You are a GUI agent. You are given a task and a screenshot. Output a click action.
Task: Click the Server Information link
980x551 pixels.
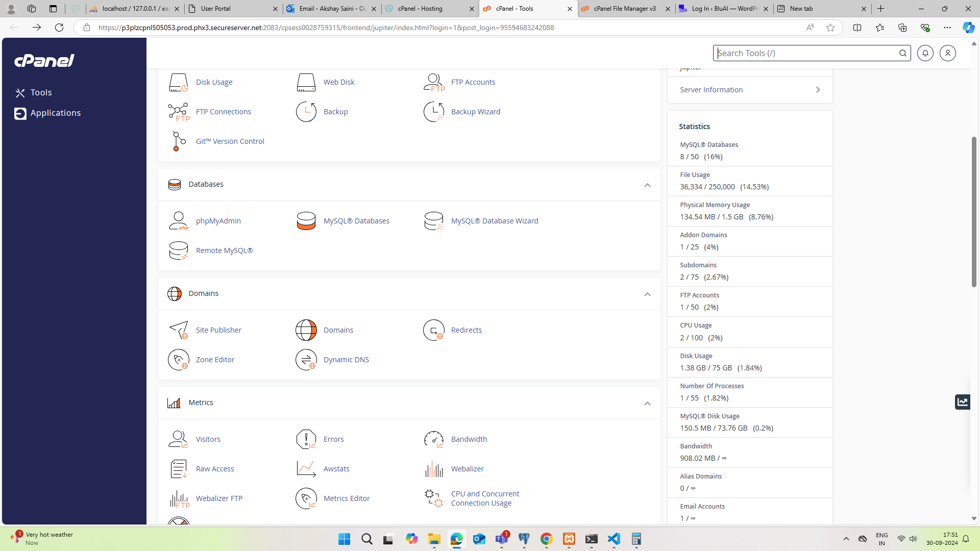click(711, 90)
